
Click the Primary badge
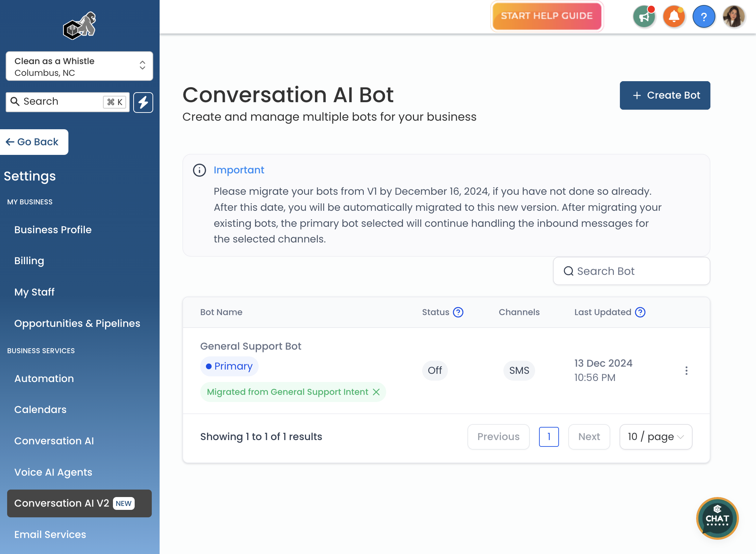229,366
